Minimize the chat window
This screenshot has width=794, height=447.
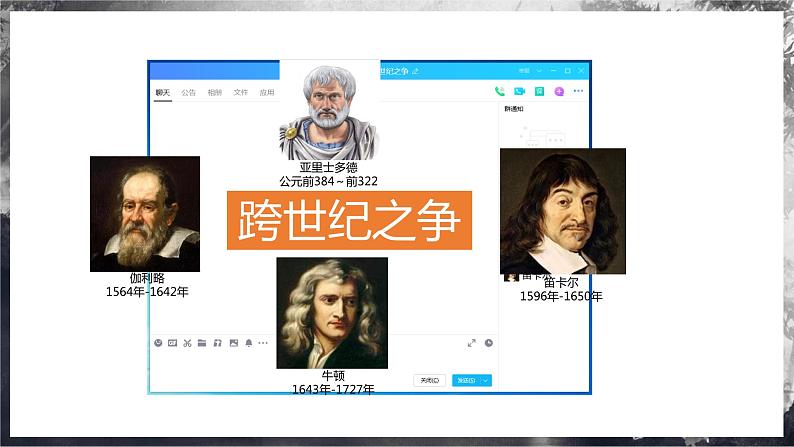coord(553,71)
